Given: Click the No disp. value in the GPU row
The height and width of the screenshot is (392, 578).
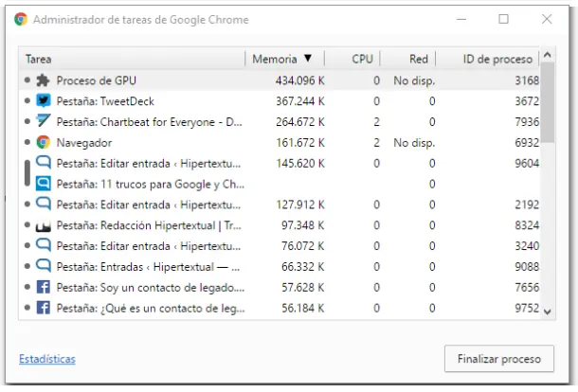Looking at the screenshot, I should click(x=414, y=80).
